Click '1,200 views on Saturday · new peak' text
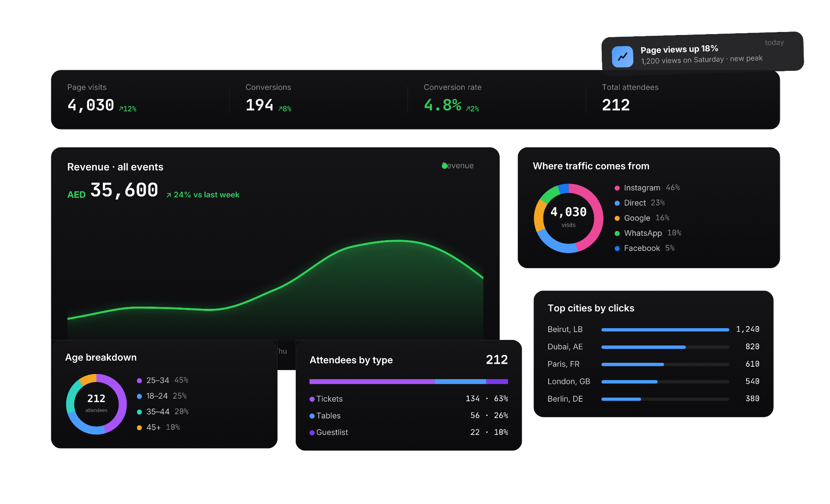 (702, 60)
